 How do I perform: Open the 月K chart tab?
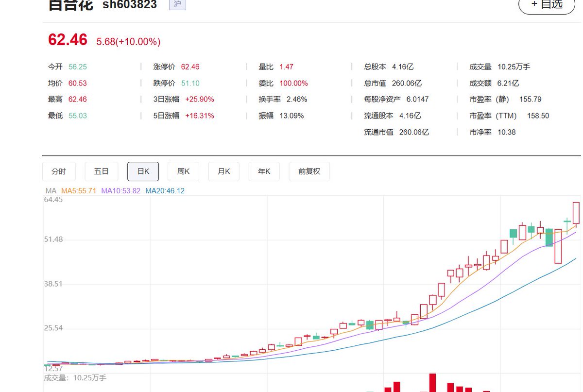224,171
